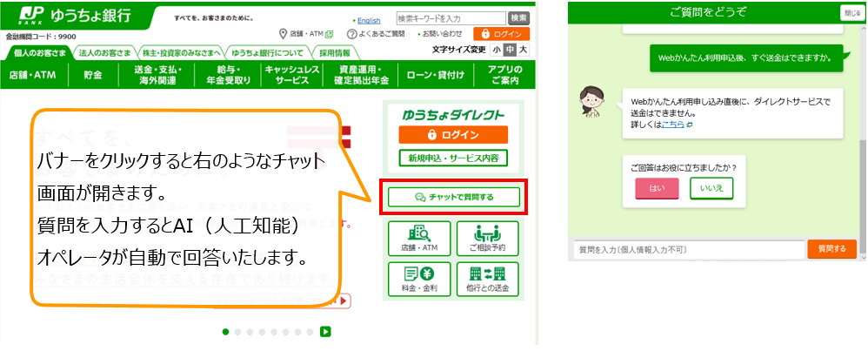Image resolution: width=868 pixels, height=351 pixels.
Task: Click the ご相談予約 icon tile
Action: tap(488, 239)
